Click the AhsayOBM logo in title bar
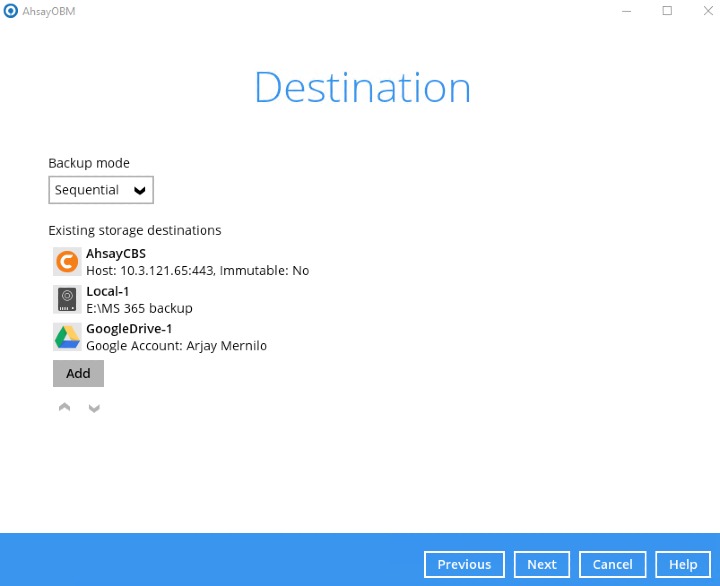The width and height of the screenshot is (720, 586). (x=10, y=11)
